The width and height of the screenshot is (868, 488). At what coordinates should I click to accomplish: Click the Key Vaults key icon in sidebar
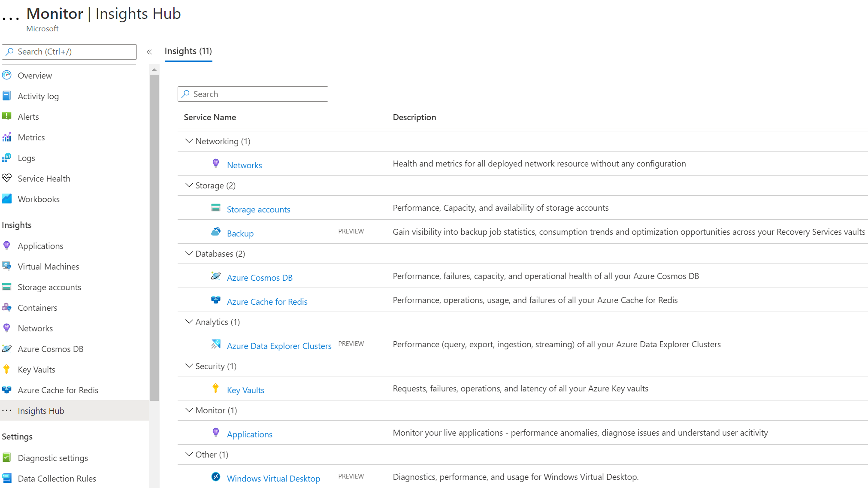click(7, 370)
